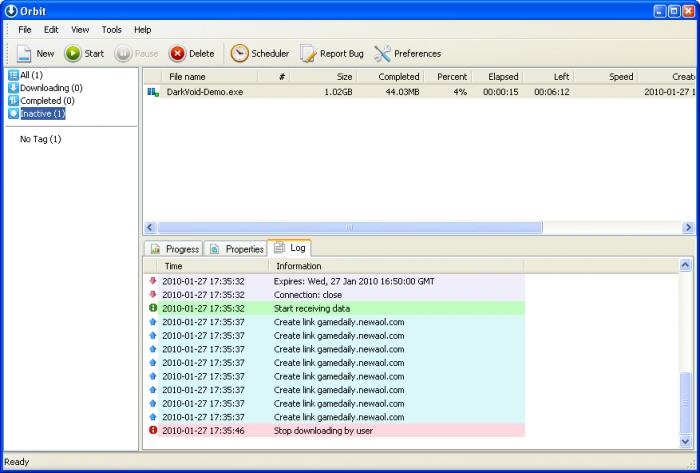Click the download list right scroll arrow
Image resolution: width=700 pixels, height=473 pixels.
pyautogui.click(x=688, y=228)
